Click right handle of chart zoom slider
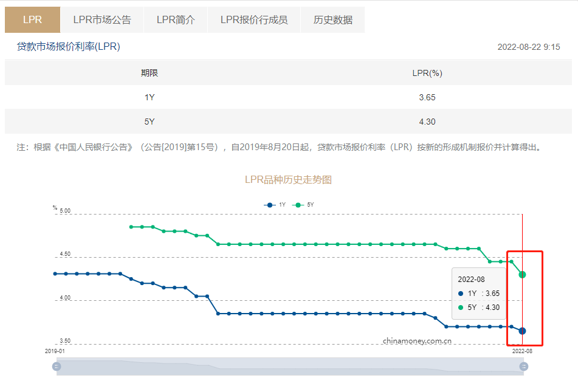This screenshot has height=392, width=578. pos(524,366)
